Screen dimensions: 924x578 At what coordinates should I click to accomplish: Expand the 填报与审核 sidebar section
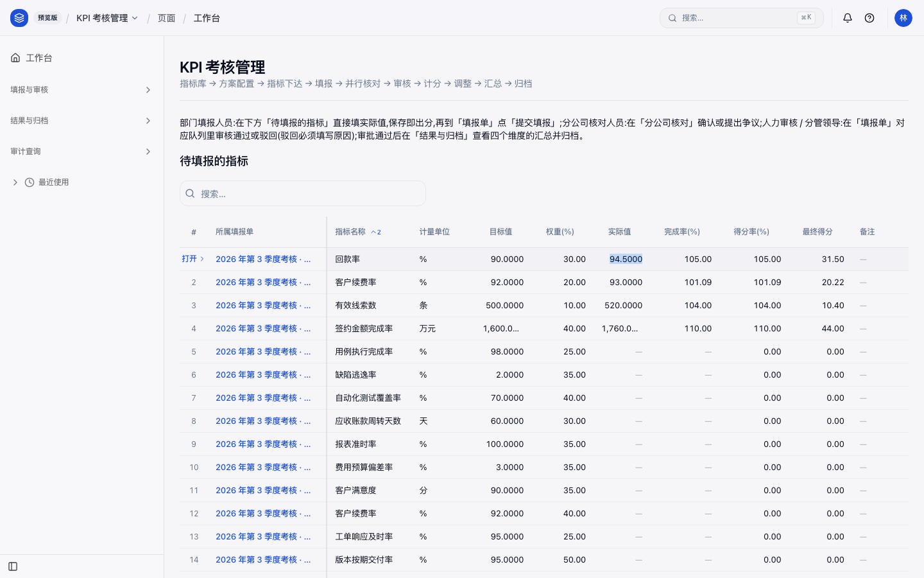pyautogui.click(x=81, y=90)
